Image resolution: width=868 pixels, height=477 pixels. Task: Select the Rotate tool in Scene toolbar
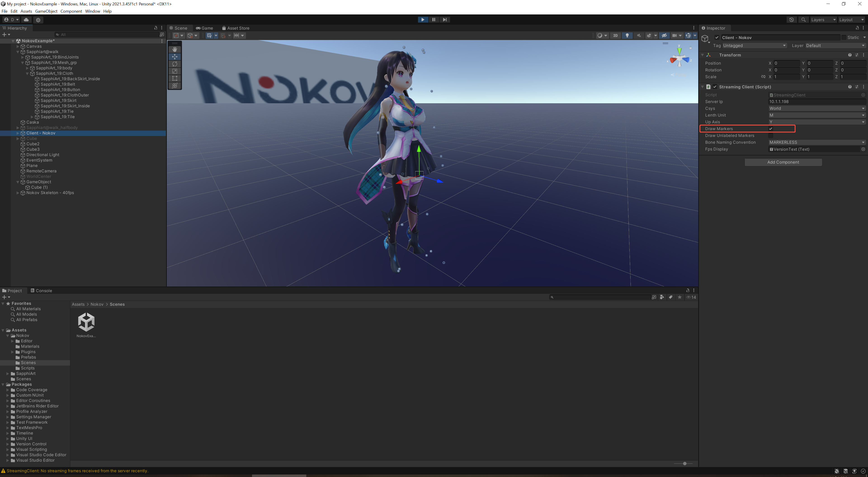175,64
